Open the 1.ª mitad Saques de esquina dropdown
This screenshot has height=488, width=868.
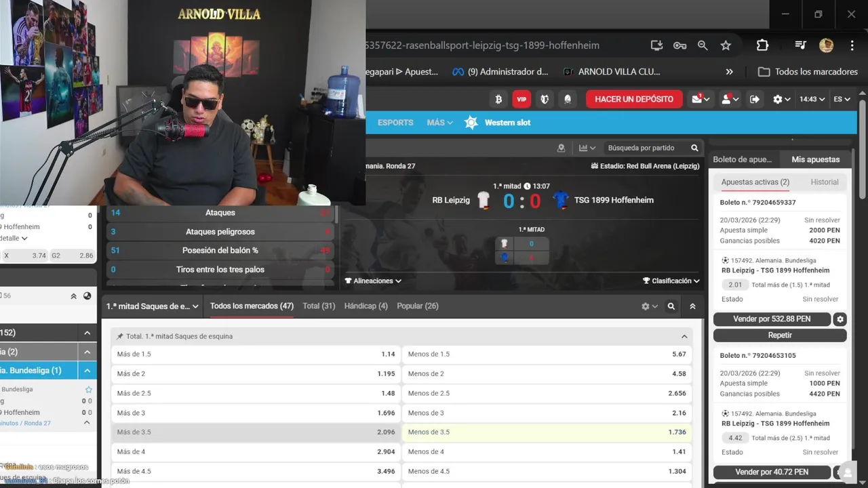tap(152, 306)
